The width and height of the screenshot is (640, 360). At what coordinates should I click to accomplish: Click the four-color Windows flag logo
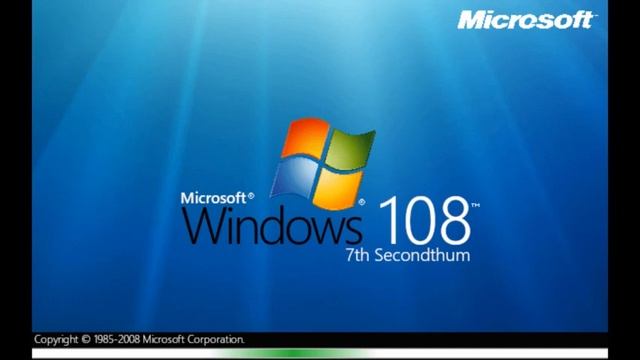coord(322,163)
